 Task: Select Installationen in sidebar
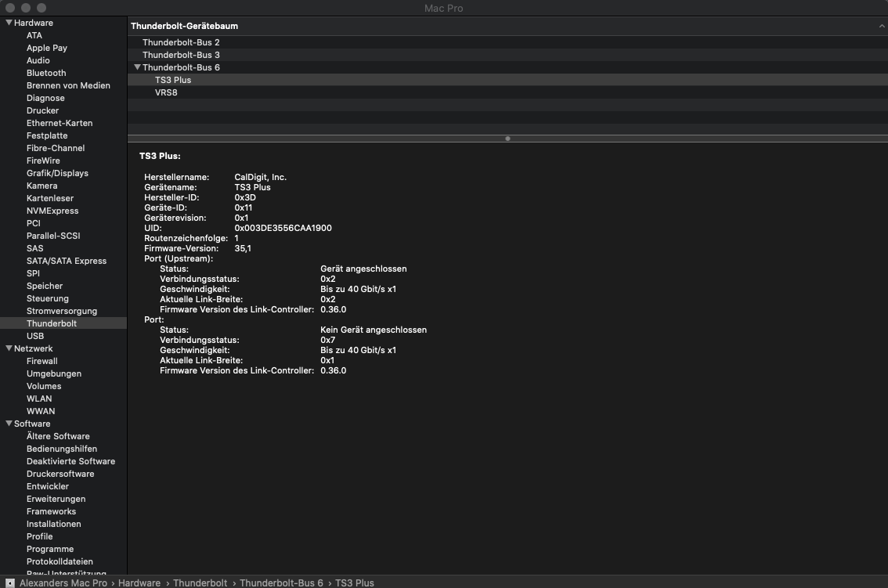coord(54,524)
